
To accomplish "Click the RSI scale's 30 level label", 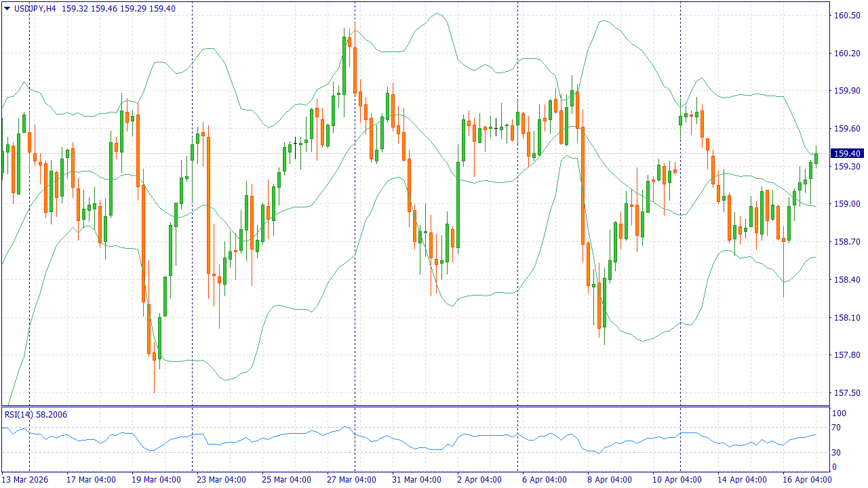I will tap(839, 453).
